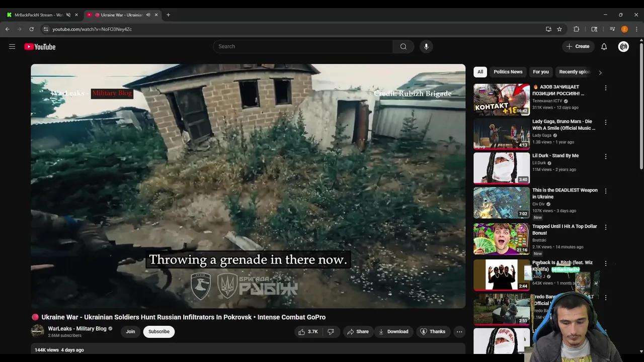
Task: Open the browser extensions puzzle icon
Action: pyautogui.click(x=577, y=29)
